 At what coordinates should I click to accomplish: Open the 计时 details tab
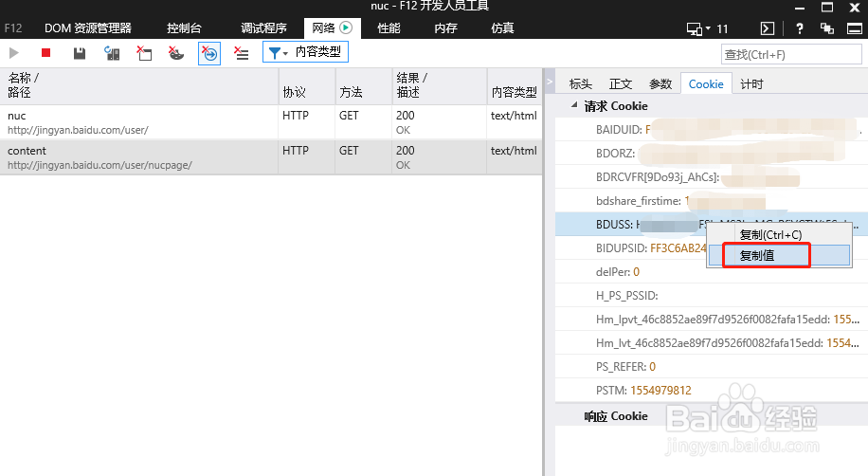pos(751,84)
